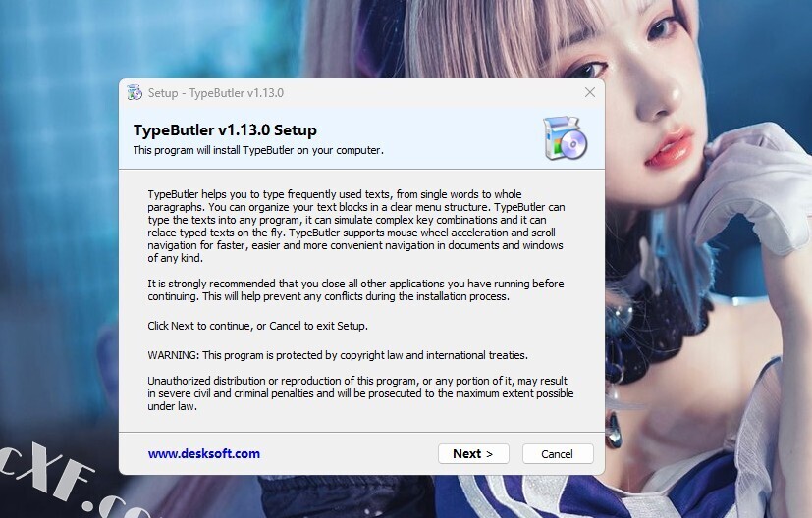Click the CD disc part of the installer icon
The width and height of the screenshot is (812, 518).
click(x=573, y=144)
